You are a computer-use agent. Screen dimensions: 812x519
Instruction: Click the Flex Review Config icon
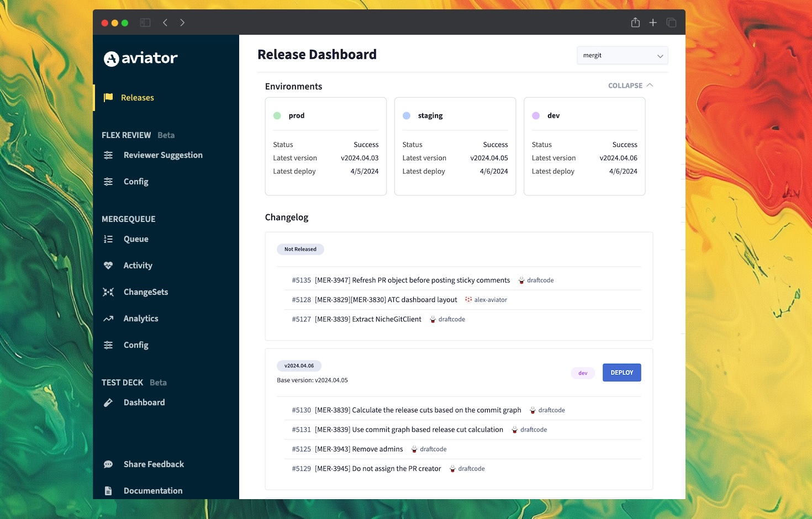108,182
